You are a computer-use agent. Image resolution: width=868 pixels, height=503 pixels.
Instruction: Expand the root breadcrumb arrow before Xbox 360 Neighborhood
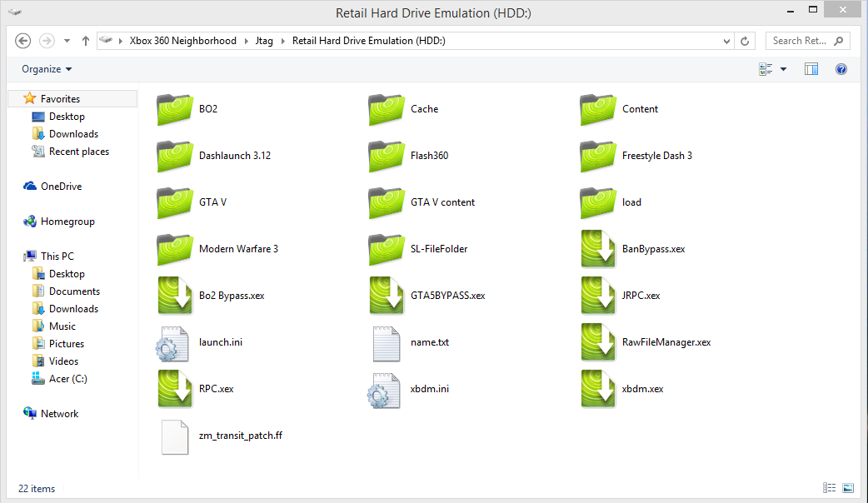point(120,41)
